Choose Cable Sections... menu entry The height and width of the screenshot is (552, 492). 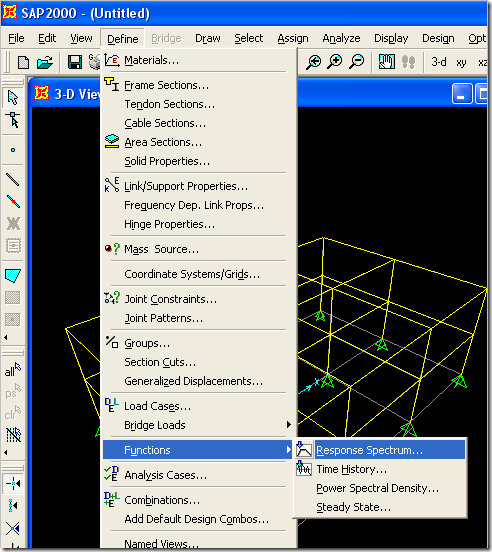pyautogui.click(x=199, y=123)
